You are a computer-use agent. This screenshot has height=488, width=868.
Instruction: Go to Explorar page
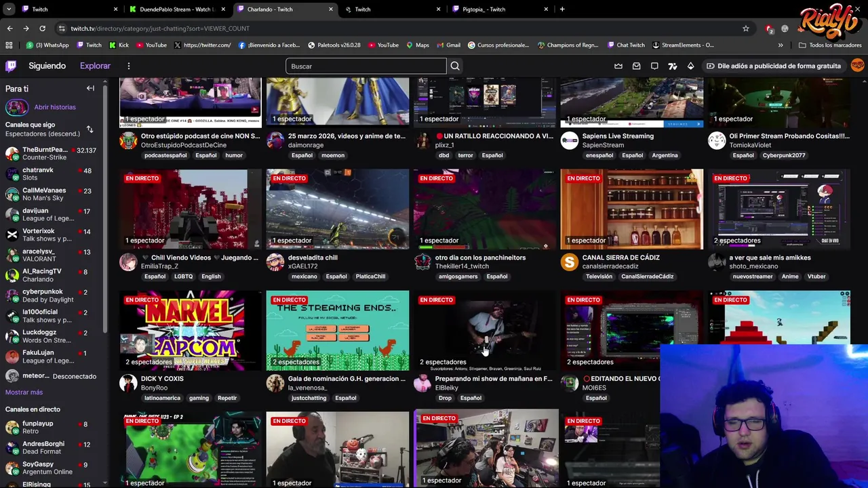pyautogui.click(x=95, y=66)
